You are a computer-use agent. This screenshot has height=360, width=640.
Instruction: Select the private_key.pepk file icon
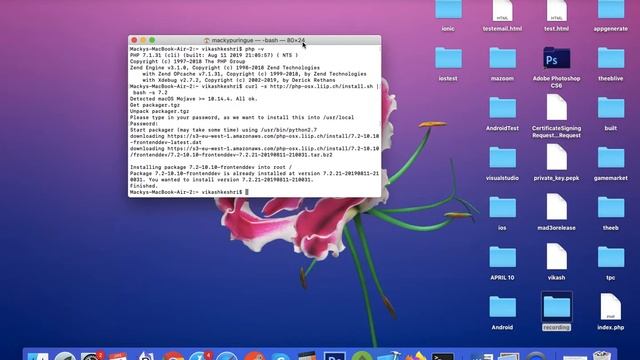point(556,157)
